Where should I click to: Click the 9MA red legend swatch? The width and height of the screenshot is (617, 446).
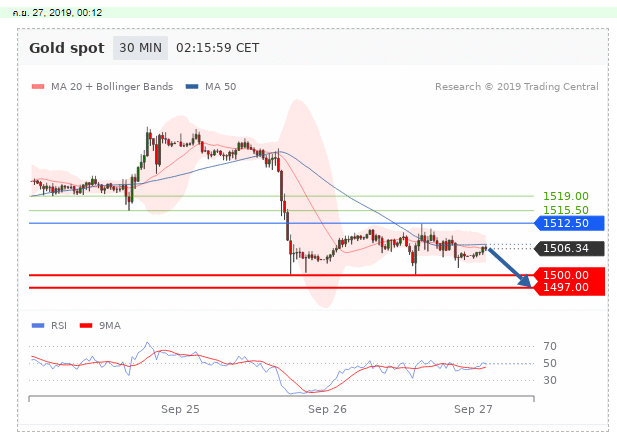tap(86, 326)
